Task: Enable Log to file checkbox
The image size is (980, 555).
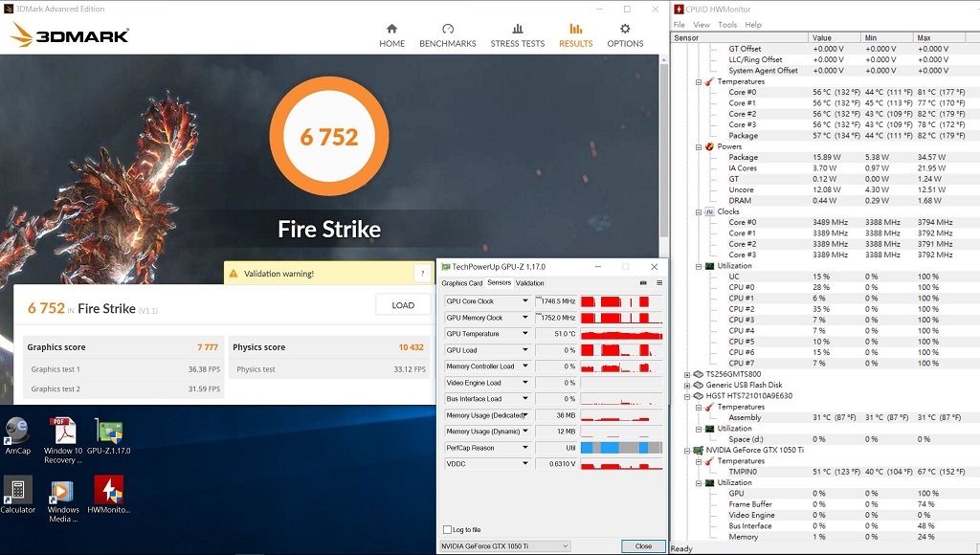Action: [447, 529]
